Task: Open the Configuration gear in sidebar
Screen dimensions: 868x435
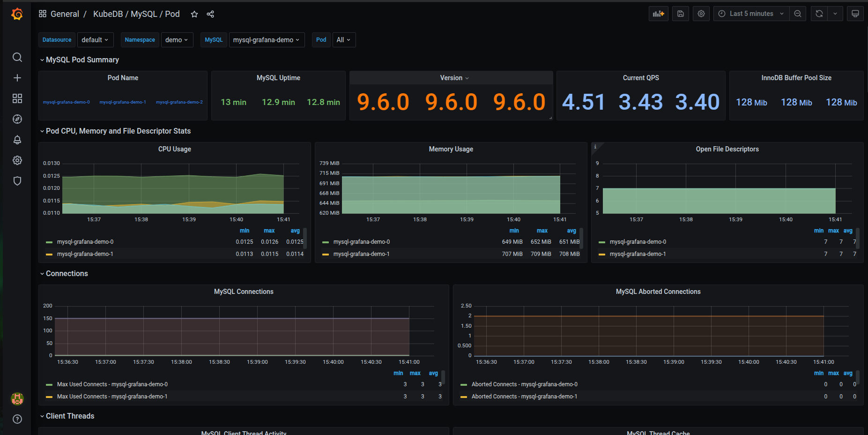Action: [17, 160]
